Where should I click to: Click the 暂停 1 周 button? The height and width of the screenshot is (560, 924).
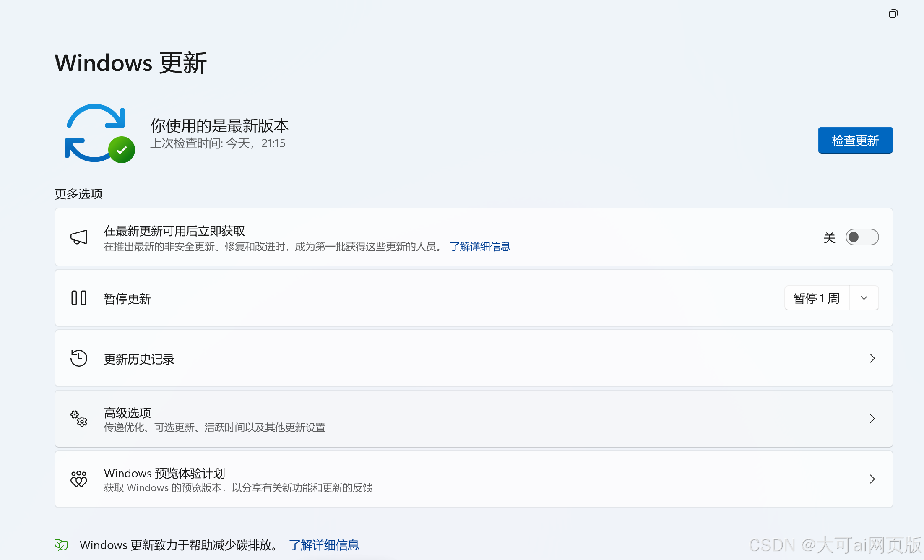817,298
